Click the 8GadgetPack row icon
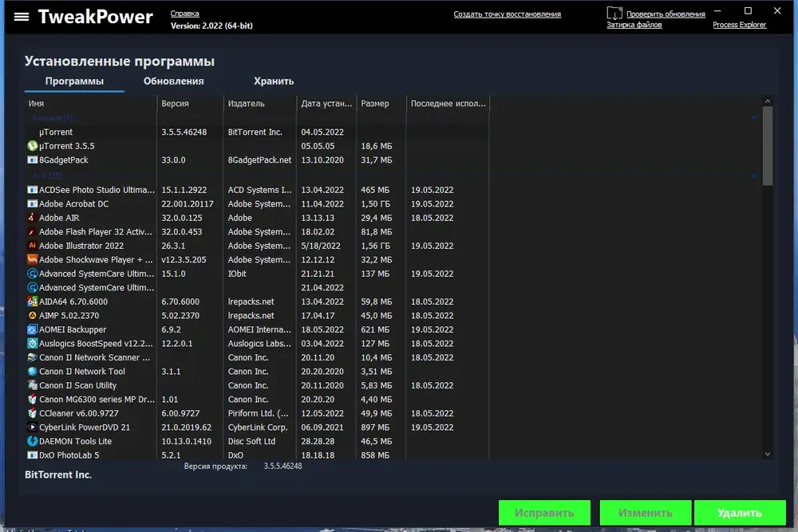This screenshot has width=798, height=532. 32,160
